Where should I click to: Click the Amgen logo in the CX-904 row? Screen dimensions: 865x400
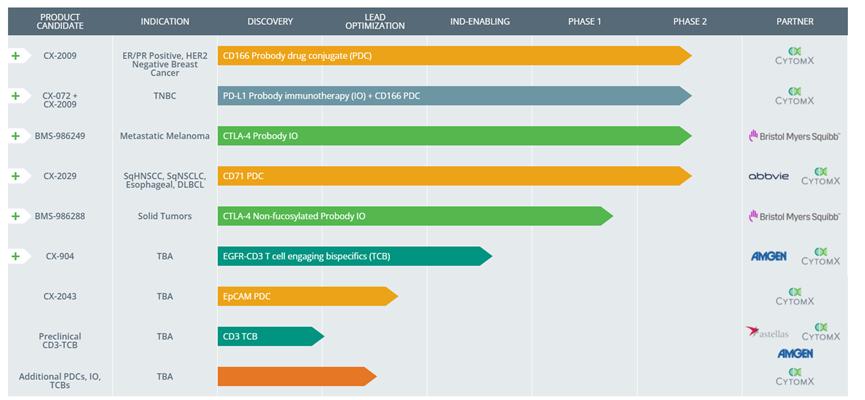tap(768, 257)
